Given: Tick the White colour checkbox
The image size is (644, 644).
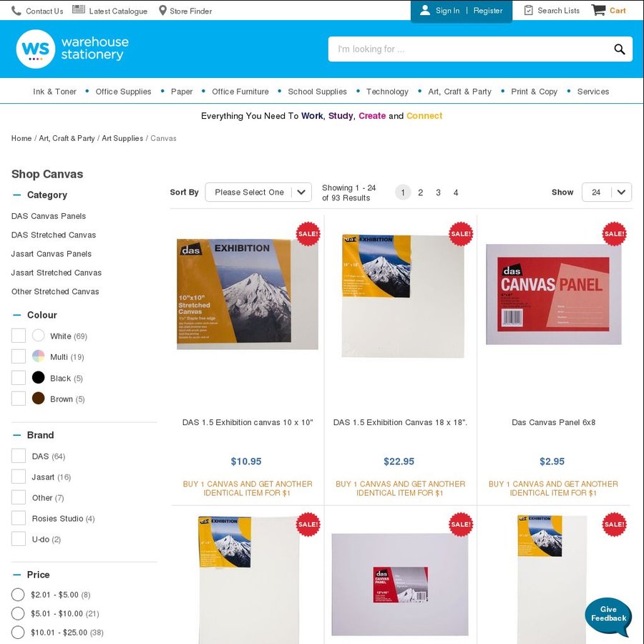Looking at the screenshot, I should pyautogui.click(x=19, y=336).
